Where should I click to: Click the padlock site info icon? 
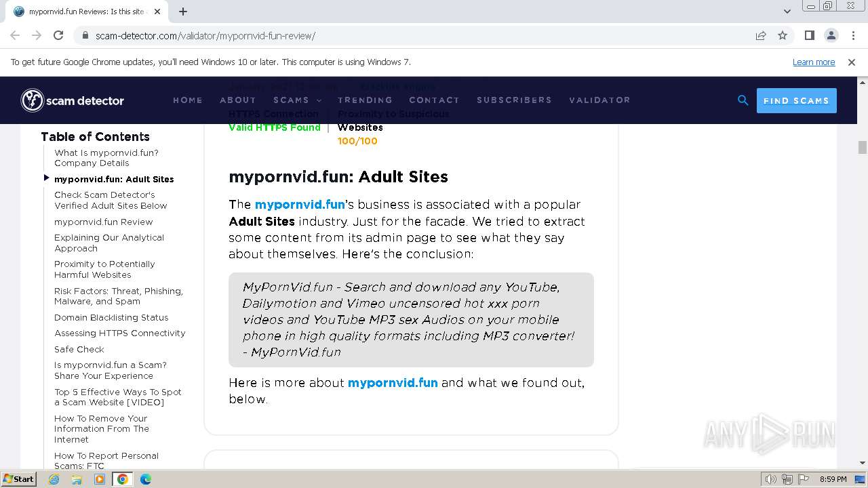click(85, 36)
